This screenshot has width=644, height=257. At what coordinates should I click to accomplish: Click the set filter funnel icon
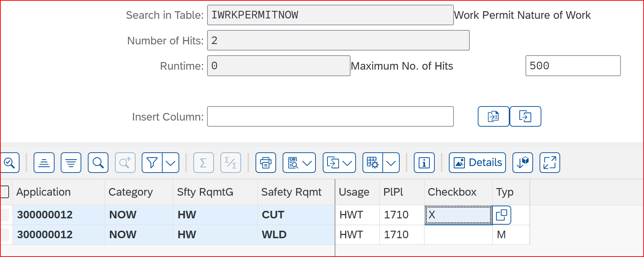152,163
